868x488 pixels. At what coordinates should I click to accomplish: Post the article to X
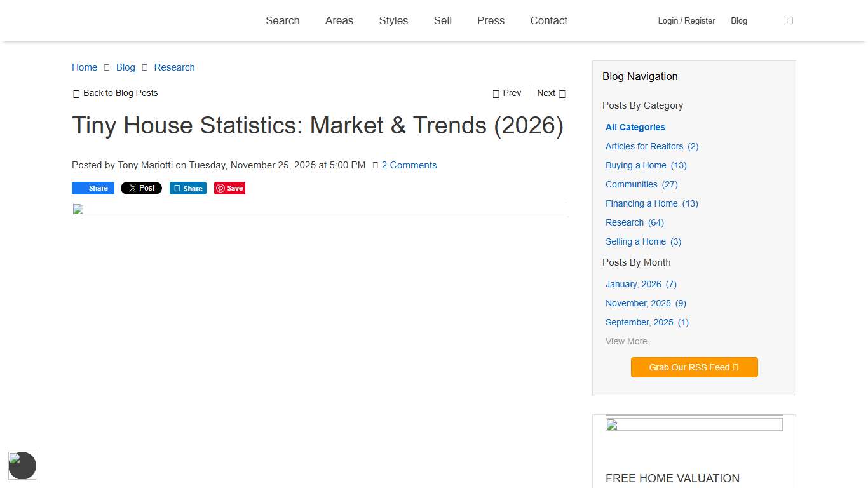click(141, 187)
